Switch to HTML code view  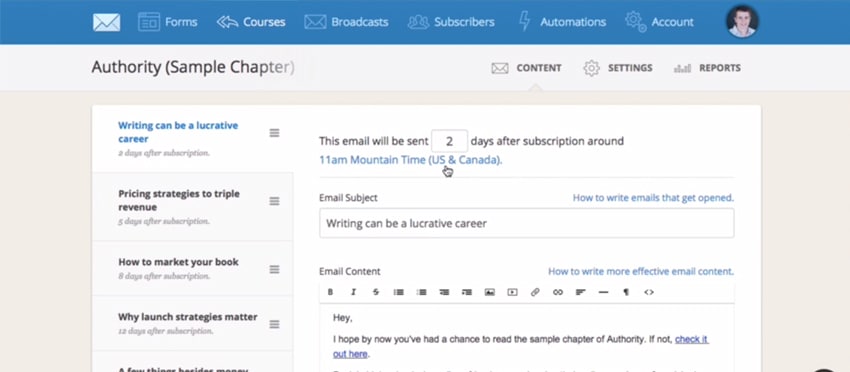(x=649, y=292)
